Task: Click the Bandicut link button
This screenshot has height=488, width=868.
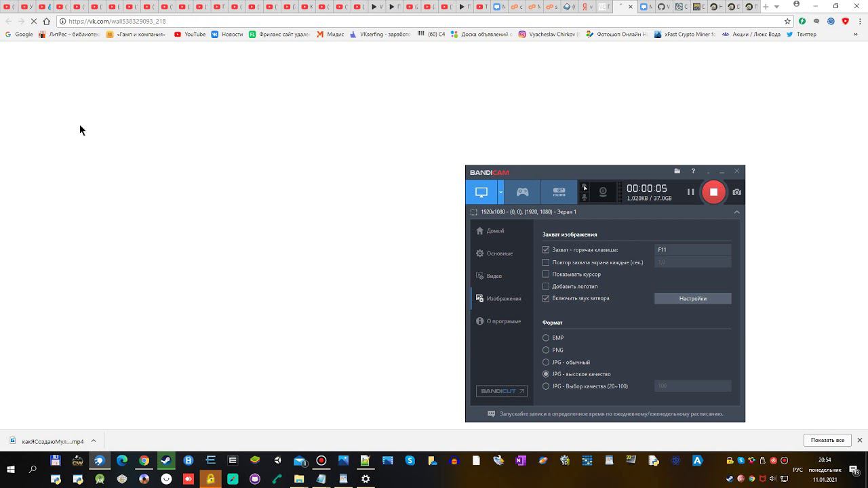Action: [x=501, y=391]
